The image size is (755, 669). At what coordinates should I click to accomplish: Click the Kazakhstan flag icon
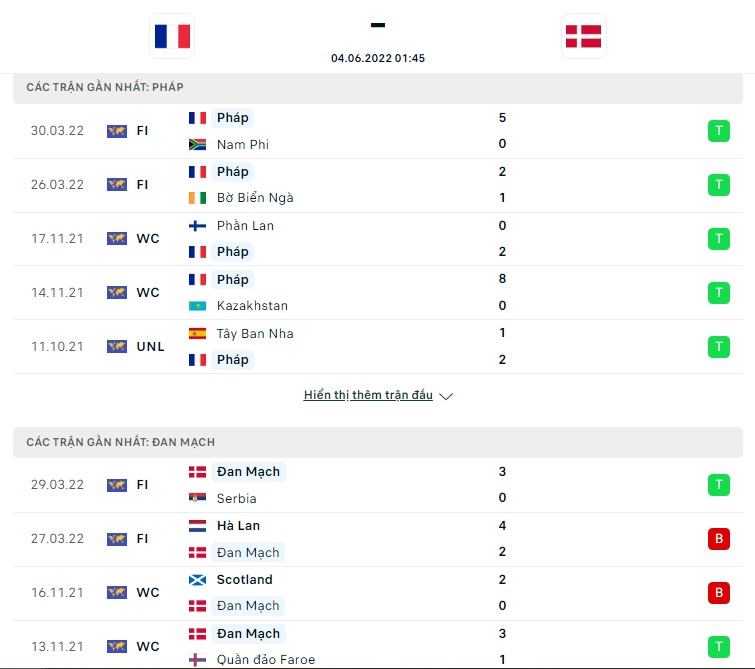tap(197, 306)
